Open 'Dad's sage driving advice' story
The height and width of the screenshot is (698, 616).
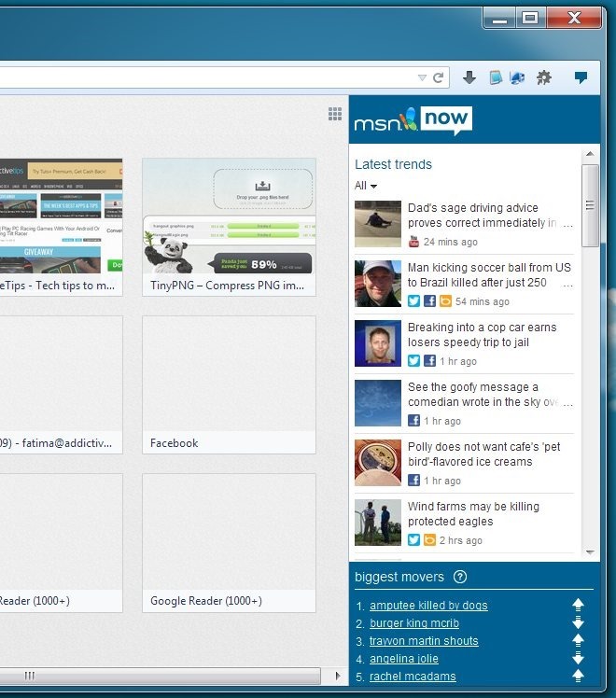pyautogui.click(x=490, y=215)
